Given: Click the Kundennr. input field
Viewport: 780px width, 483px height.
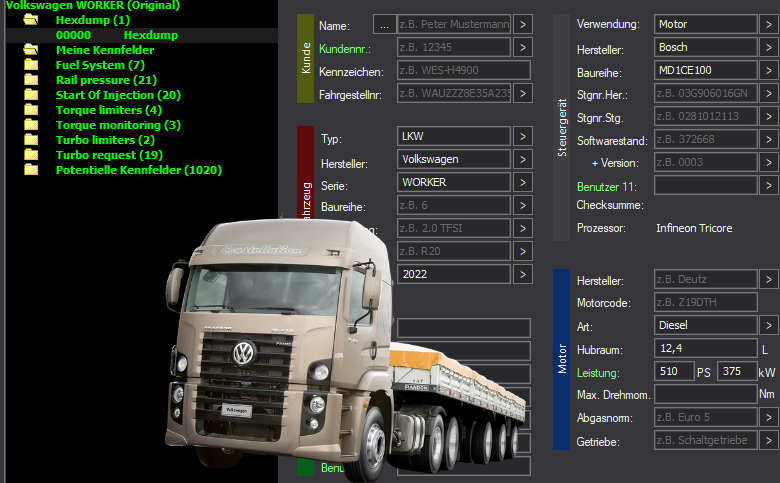Looking at the screenshot, I should [x=454, y=47].
